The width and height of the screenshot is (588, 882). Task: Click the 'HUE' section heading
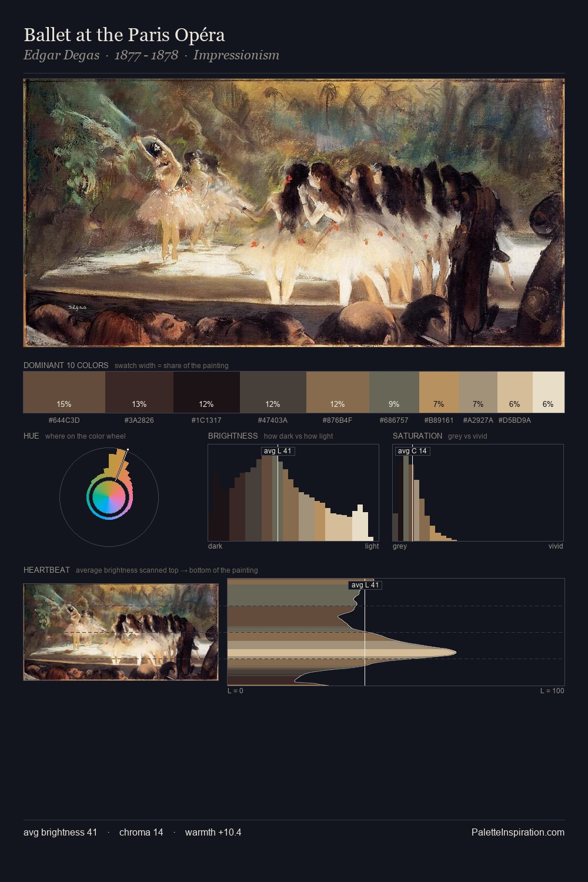click(x=31, y=436)
